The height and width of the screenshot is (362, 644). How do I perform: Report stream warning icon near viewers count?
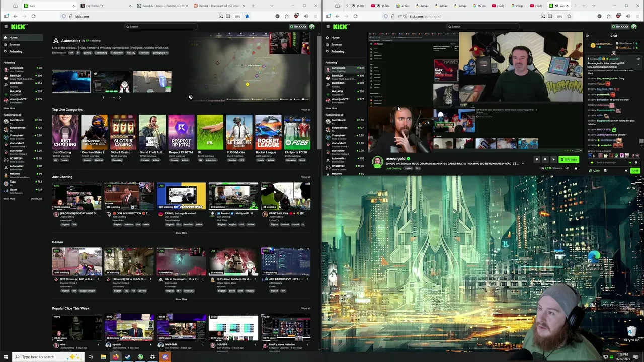(x=576, y=168)
